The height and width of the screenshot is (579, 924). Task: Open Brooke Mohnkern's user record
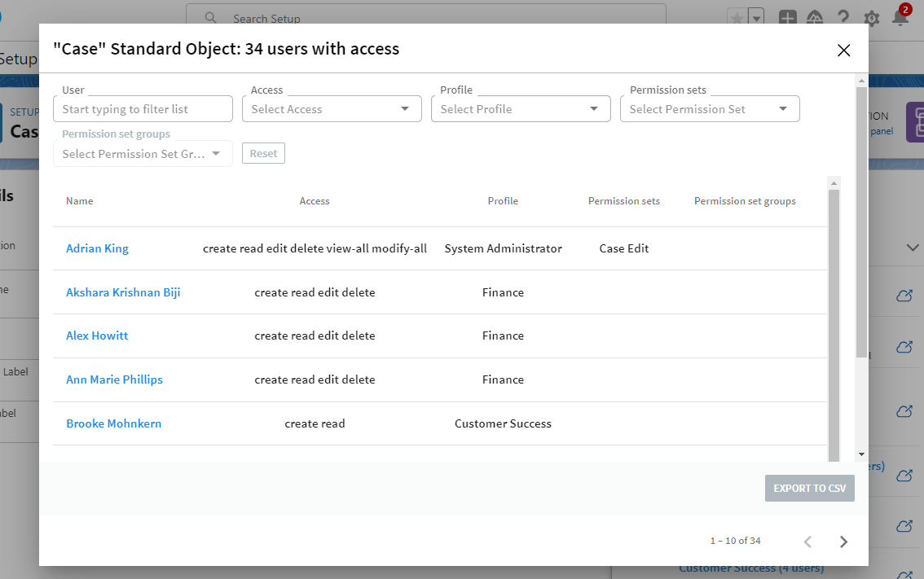pyautogui.click(x=113, y=423)
